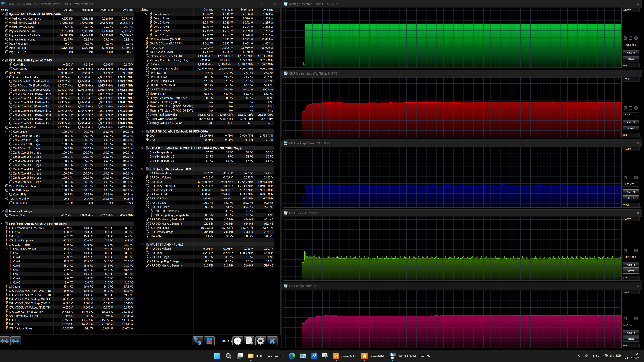Click the Average column header in the right pane

point(264,9)
